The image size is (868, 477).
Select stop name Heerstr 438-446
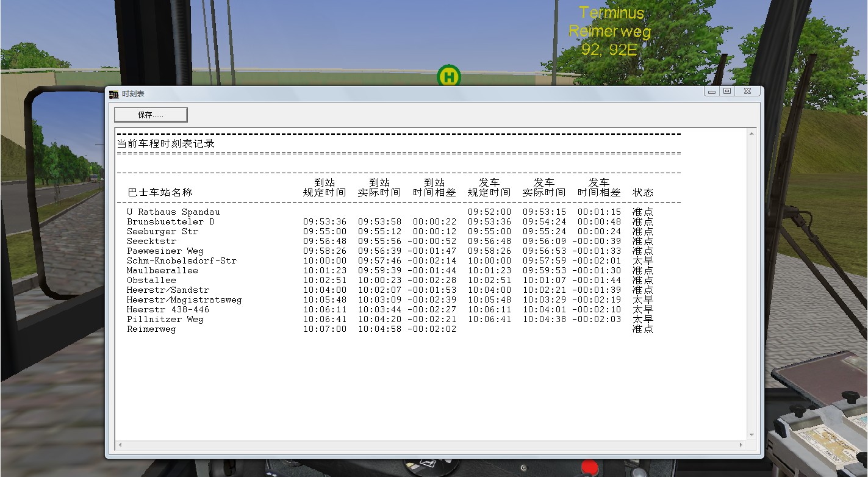168,309
